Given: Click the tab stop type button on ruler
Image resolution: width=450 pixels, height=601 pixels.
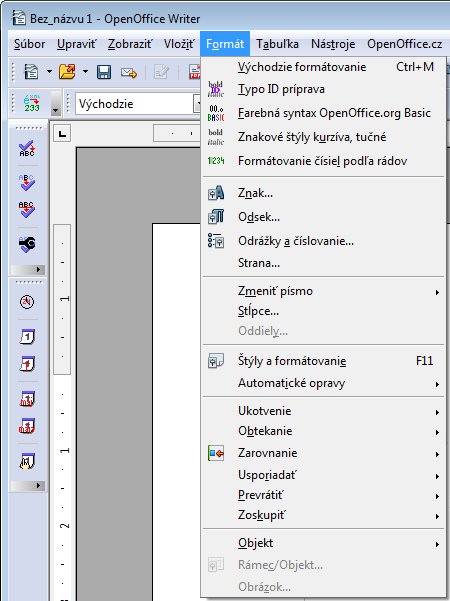Looking at the screenshot, I should (x=62, y=134).
